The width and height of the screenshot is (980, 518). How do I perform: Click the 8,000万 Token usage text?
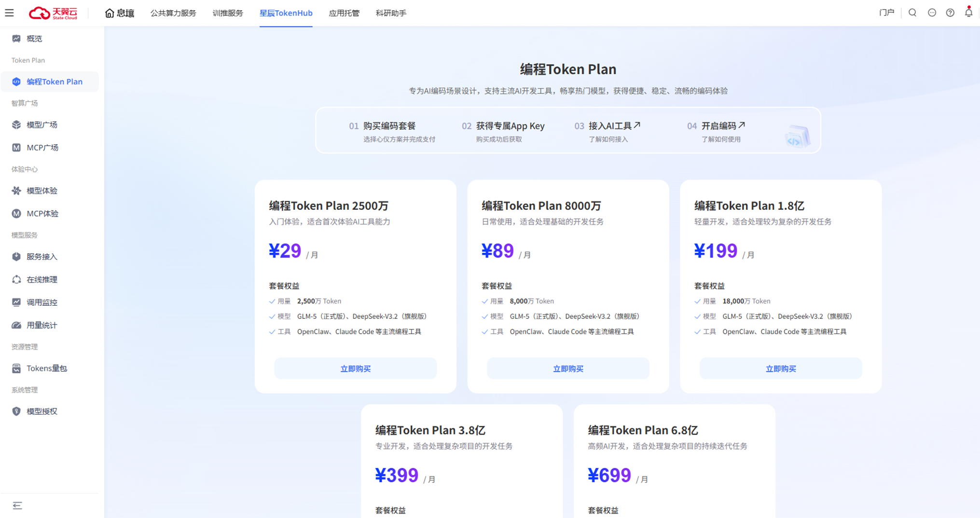click(532, 301)
